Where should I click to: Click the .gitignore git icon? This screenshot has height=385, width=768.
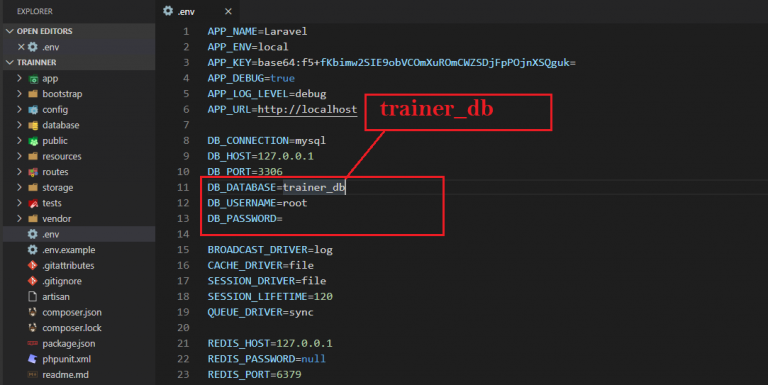click(32, 281)
